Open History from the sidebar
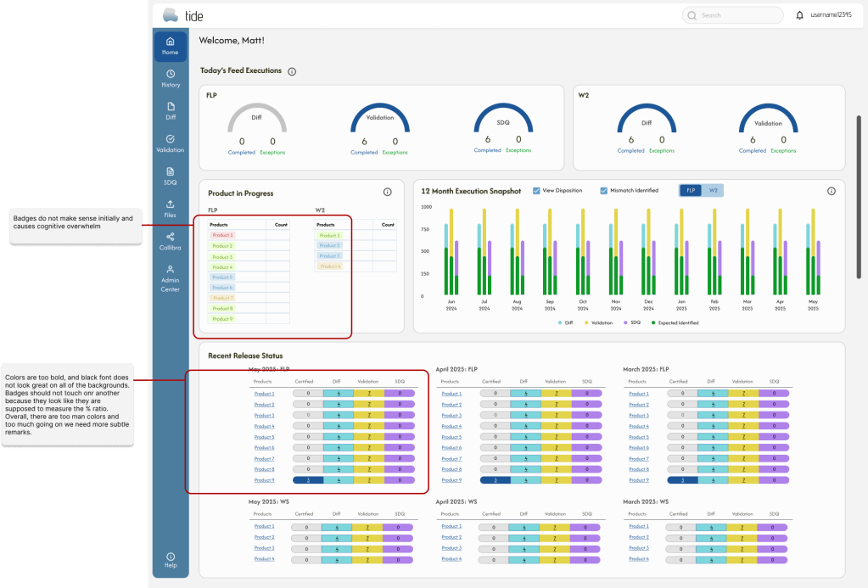Image resolution: width=868 pixels, height=588 pixels. [171, 79]
